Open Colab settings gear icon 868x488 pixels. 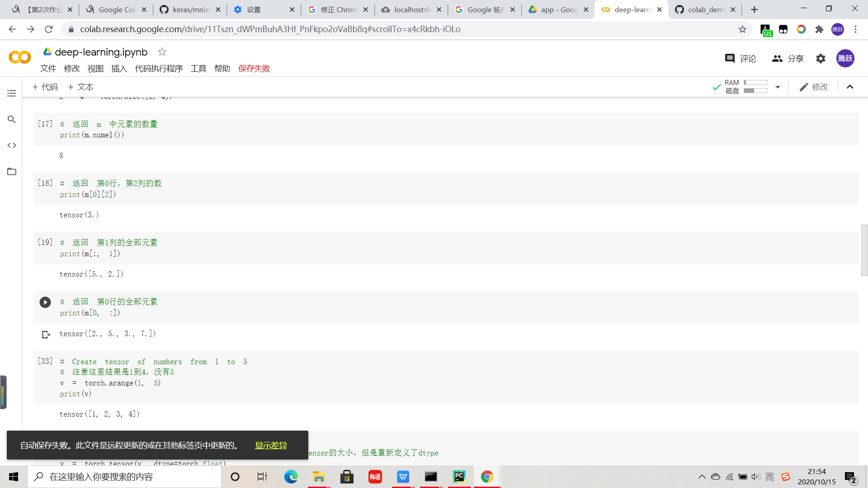click(821, 58)
